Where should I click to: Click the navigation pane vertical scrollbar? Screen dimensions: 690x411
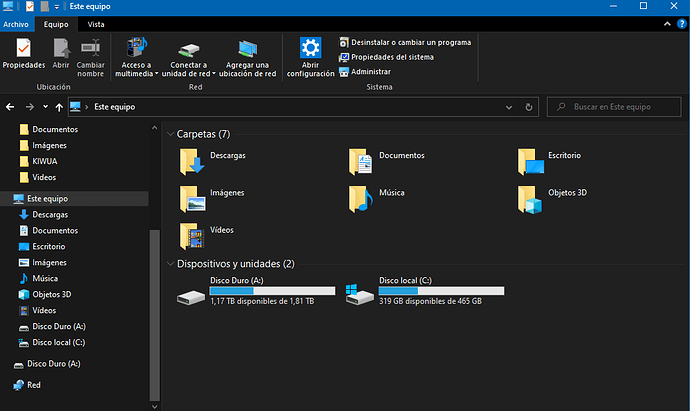pyautogui.click(x=153, y=300)
